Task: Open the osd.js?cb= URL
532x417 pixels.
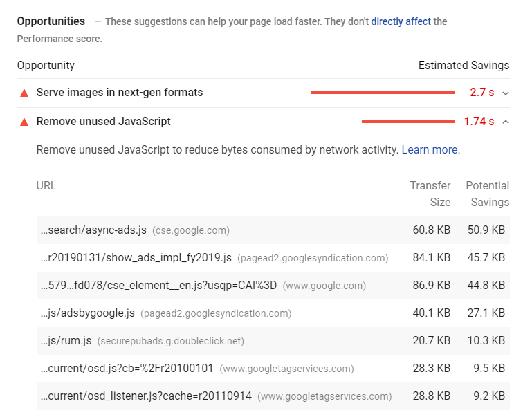Action: 127,369
